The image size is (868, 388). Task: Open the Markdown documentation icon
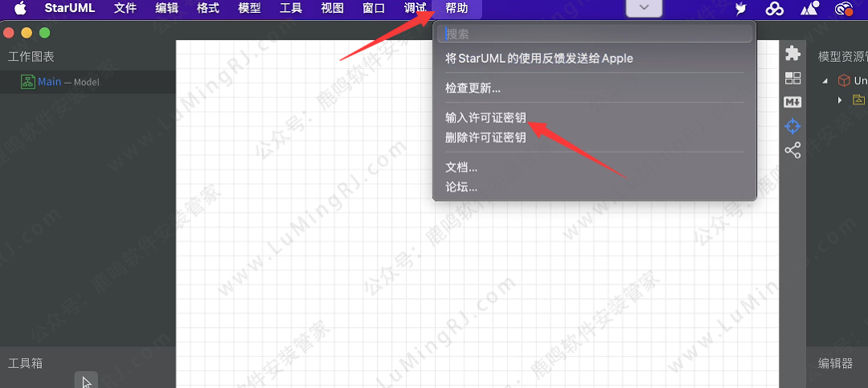click(792, 102)
